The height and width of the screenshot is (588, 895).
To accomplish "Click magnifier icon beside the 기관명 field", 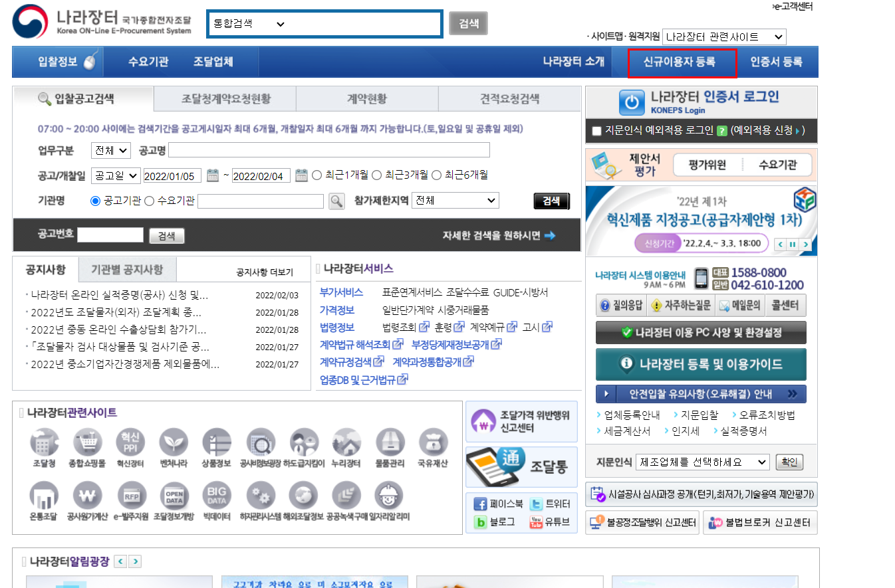I will point(337,201).
